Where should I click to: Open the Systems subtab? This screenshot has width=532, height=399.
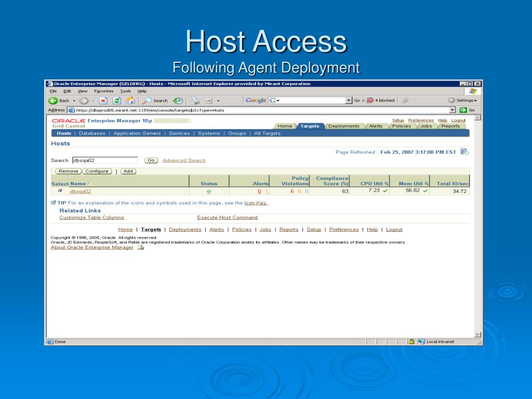click(x=209, y=134)
